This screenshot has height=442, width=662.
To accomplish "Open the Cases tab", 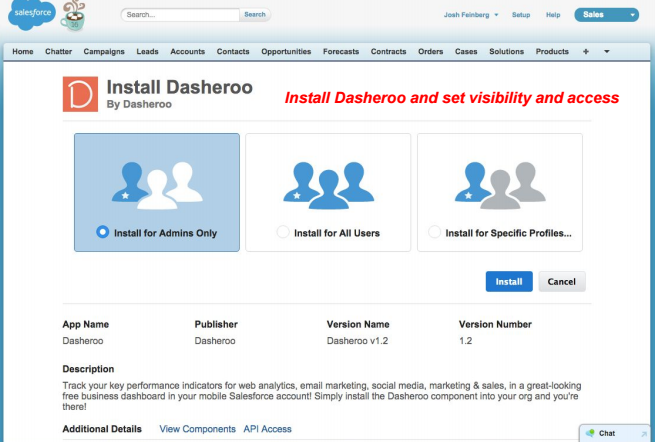I will [466, 52].
